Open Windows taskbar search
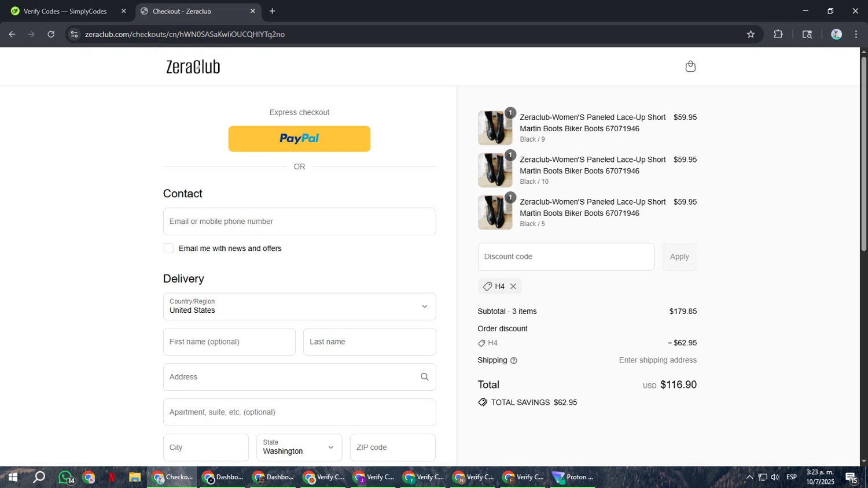 tap(39, 477)
